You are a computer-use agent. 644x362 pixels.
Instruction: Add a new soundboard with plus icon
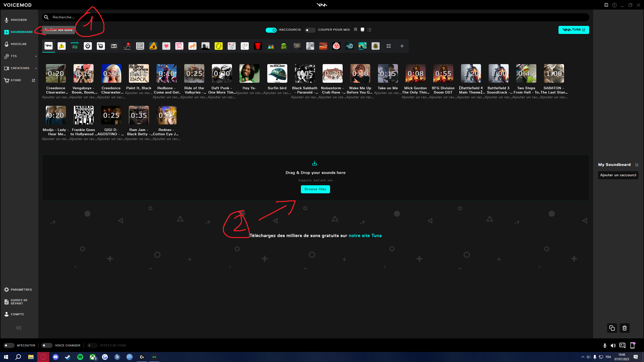(x=402, y=46)
